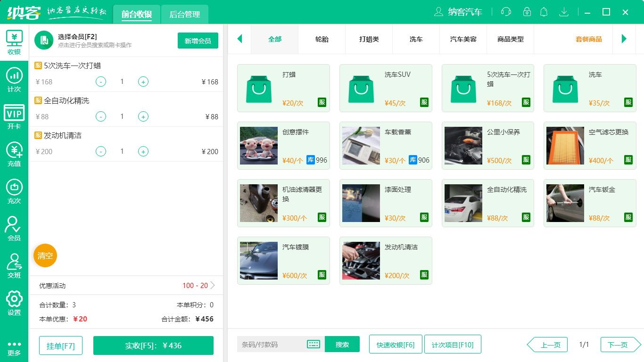The image size is (644, 362).
Task: Add the 空气滤芯更换 product card
Action: click(x=590, y=146)
